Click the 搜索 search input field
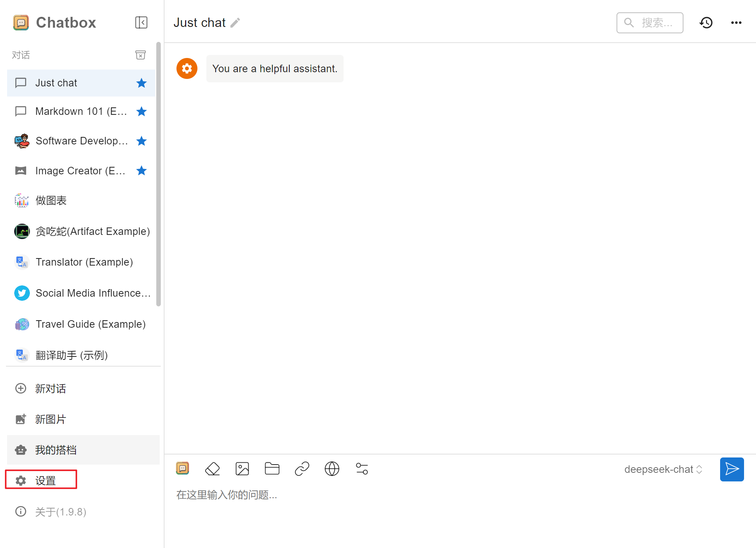 tap(650, 23)
